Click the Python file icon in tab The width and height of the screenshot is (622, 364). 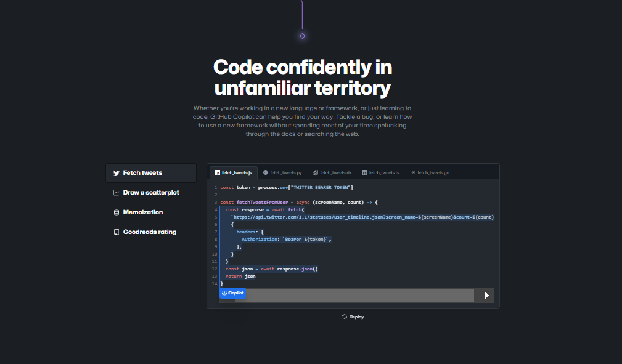(x=266, y=172)
